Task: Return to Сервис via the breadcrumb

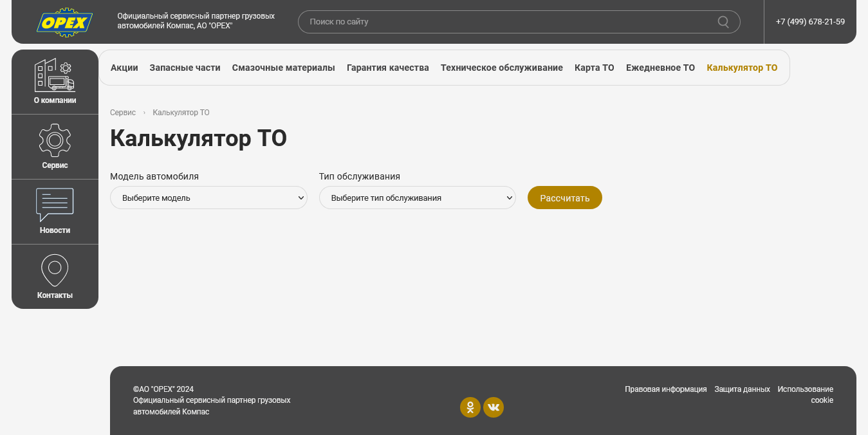Action: [x=122, y=113]
